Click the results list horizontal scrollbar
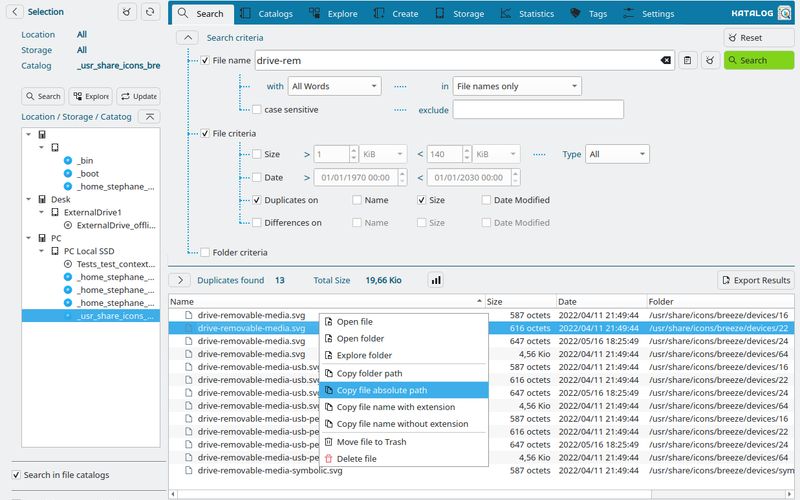Screen dimensions: 800x500 coord(480,493)
